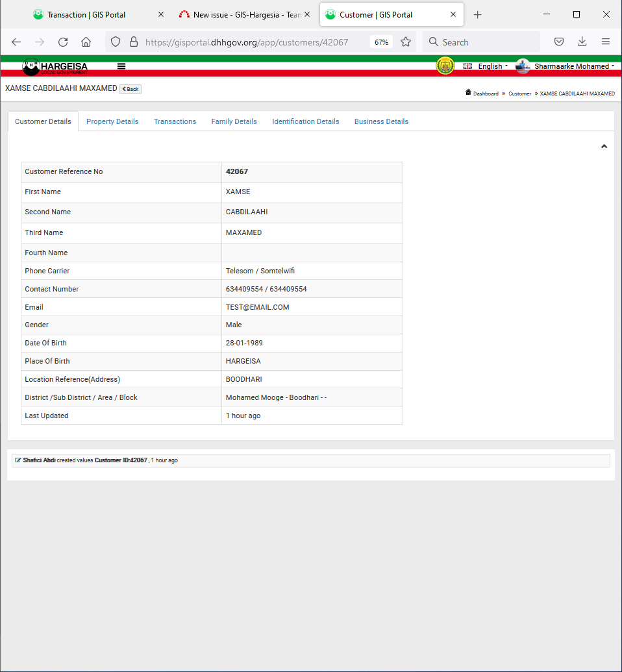Click the district value Mohamed Mooge - Boodhari
Viewport: 622px width, 672px height.
click(x=276, y=397)
